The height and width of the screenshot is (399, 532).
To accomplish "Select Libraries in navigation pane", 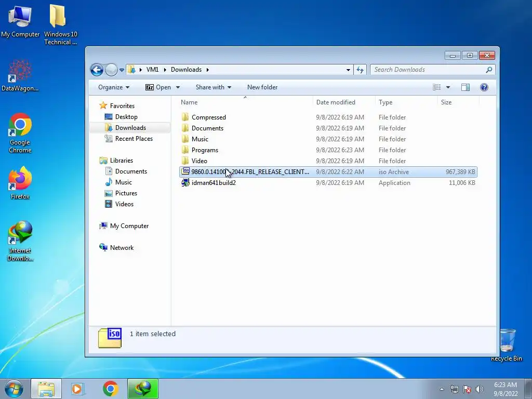I will point(116,161).
